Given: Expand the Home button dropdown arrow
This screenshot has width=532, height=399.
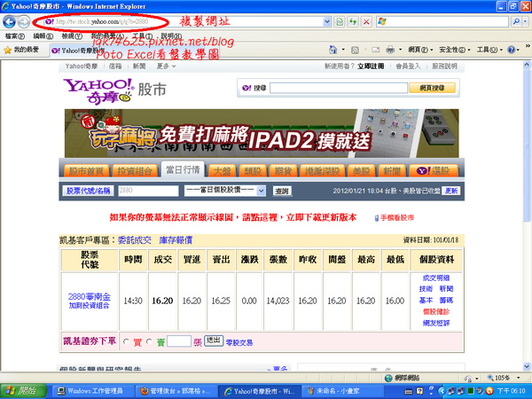Looking at the screenshot, I should pos(343,50).
